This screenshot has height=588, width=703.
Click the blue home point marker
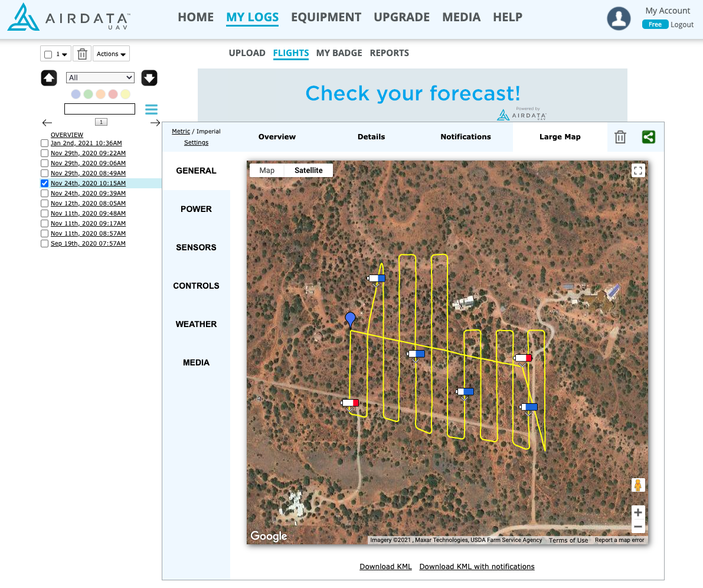tap(351, 319)
